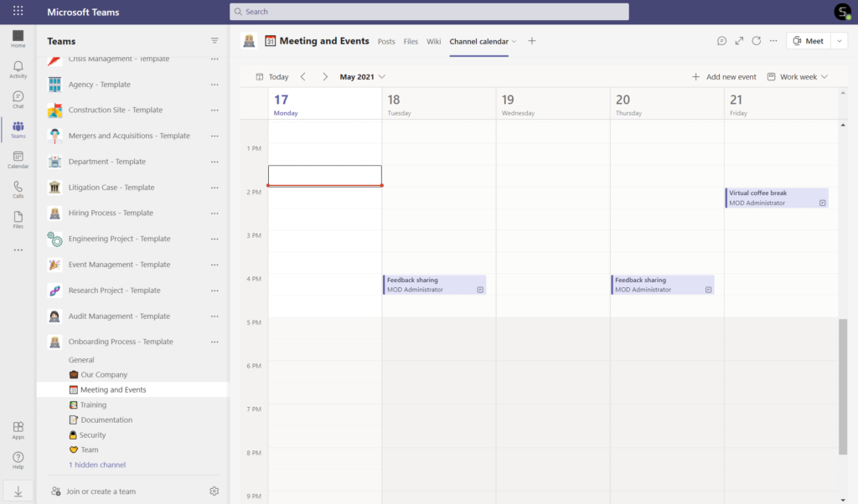Switch to the Files tab
The image size is (858, 504).
pyautogui.click(x=411, y=42)
